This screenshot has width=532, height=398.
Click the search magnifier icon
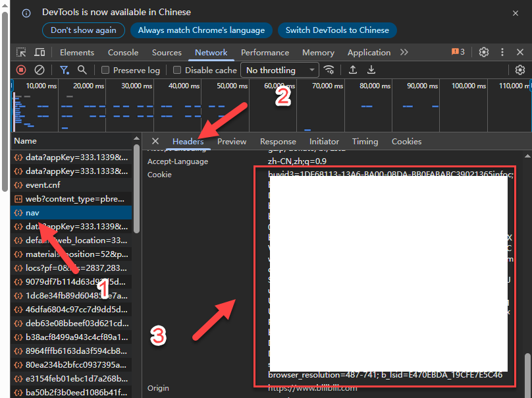pos(82,70)
